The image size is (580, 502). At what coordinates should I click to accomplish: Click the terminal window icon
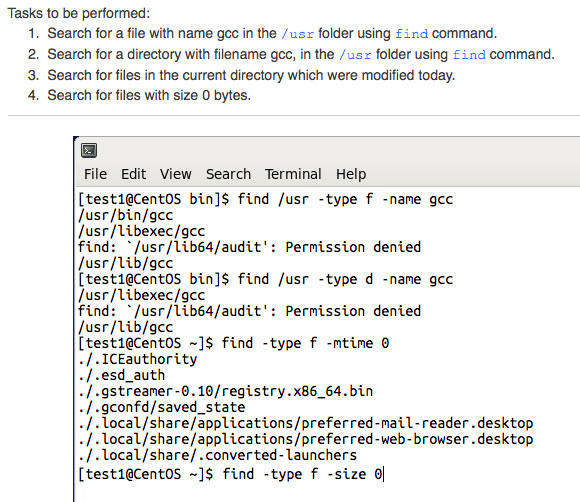pyautogui.click(x=89, y=151)
